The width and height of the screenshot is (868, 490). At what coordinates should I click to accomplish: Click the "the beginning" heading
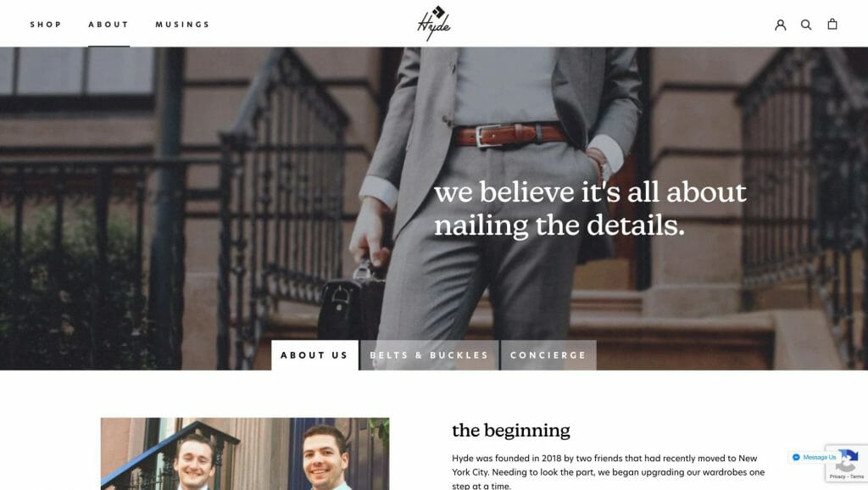click(x=511, y=430)
